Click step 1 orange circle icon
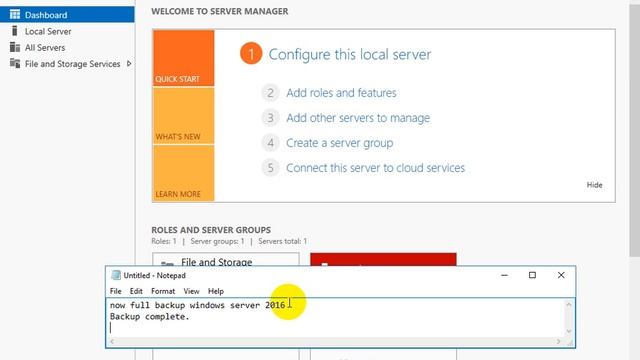Viewport: 640px width, 360px height. click(251, 54)
